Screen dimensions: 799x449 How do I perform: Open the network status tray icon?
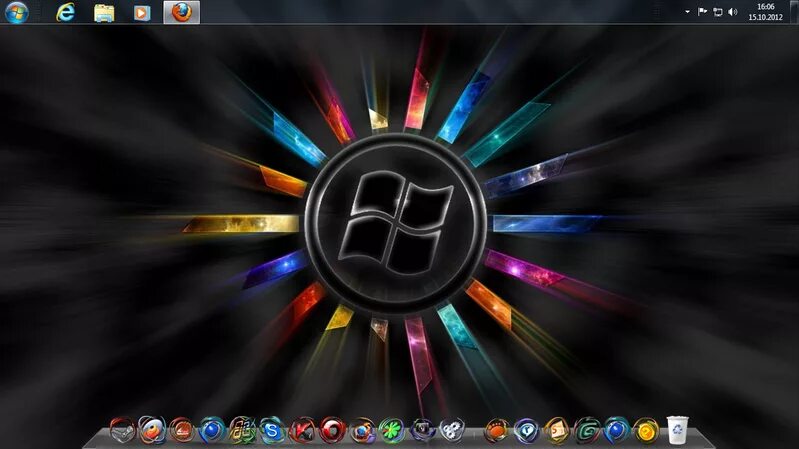(717, 12)
